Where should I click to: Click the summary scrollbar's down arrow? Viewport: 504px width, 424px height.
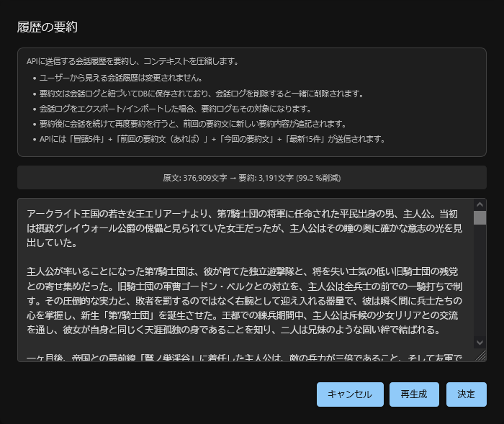480,343
